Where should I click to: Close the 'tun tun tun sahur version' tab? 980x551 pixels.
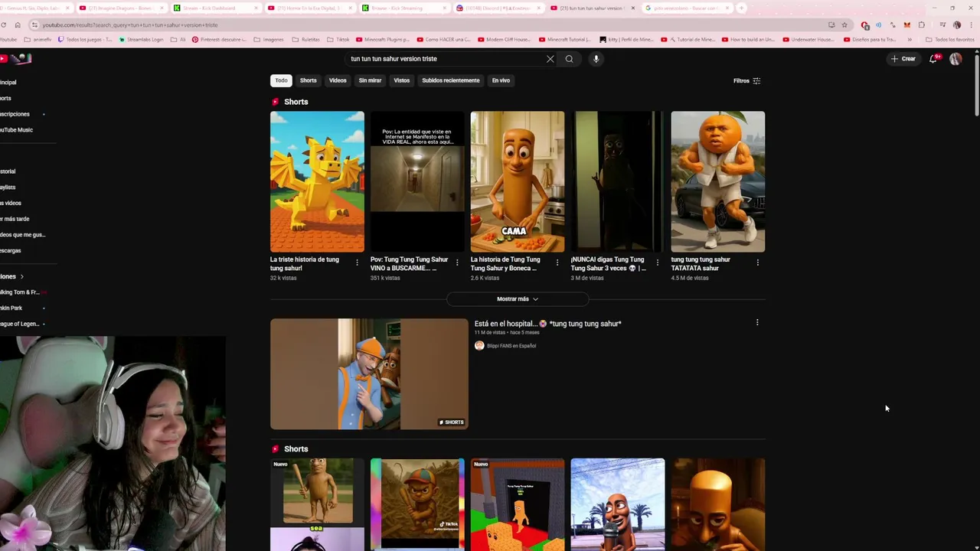[632, 8]
